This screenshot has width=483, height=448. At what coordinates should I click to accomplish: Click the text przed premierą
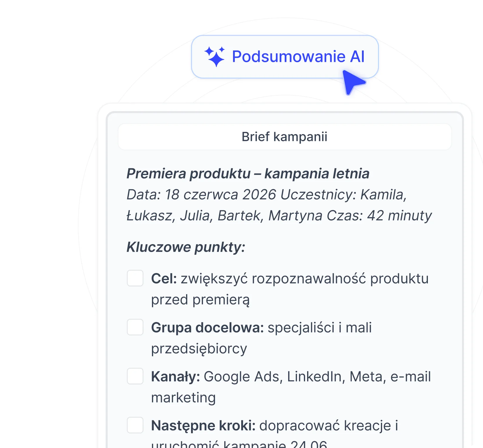200,300
